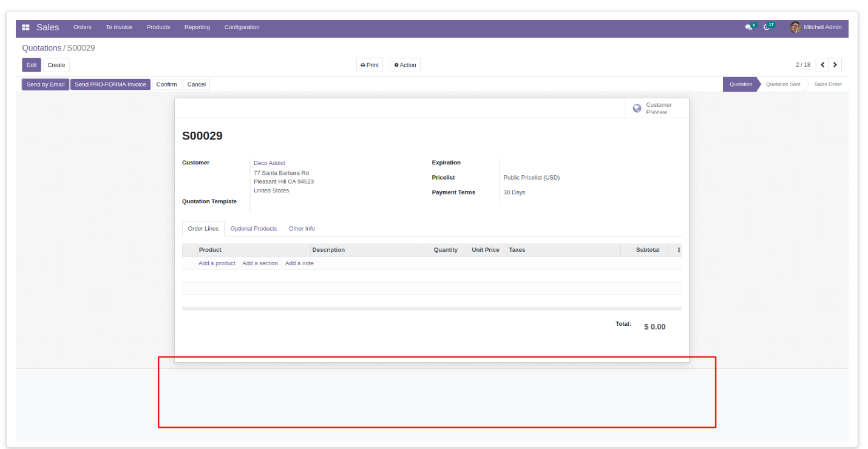868x449 pixels.
Task: Sort by the Product column header
Action: [x=254, y=250]
